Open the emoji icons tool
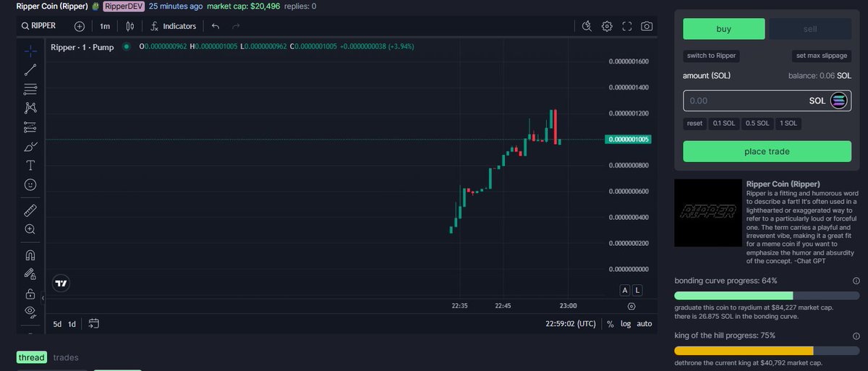Image resolution: width=868 pixels, height=371 pixels. coord(30,184)
